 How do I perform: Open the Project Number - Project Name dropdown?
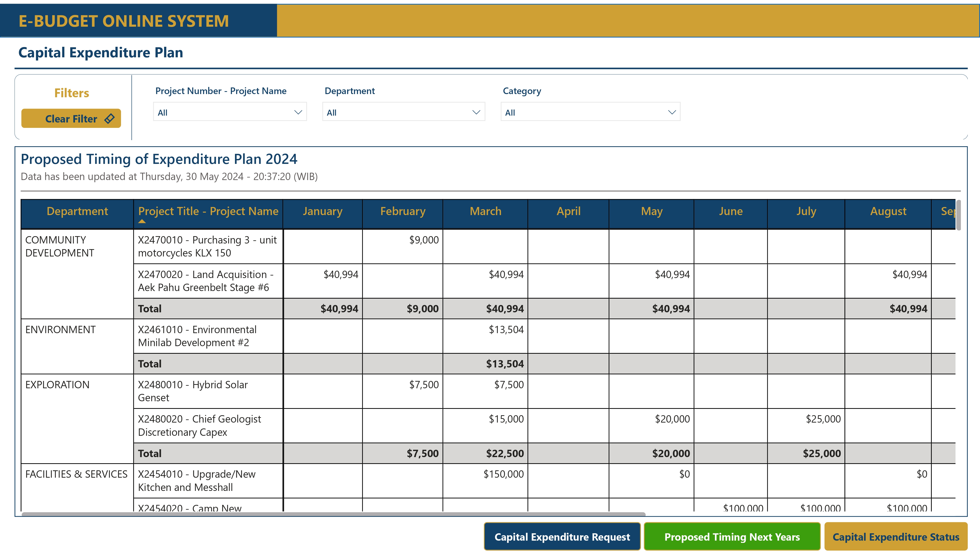point(230,112)
